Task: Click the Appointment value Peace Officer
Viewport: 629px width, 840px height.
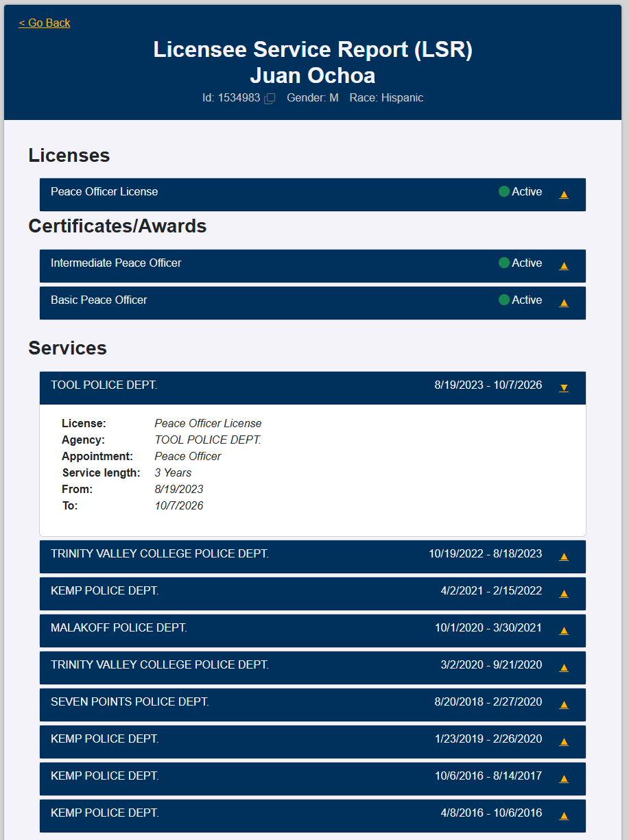Action: click(x=188, y=456)
